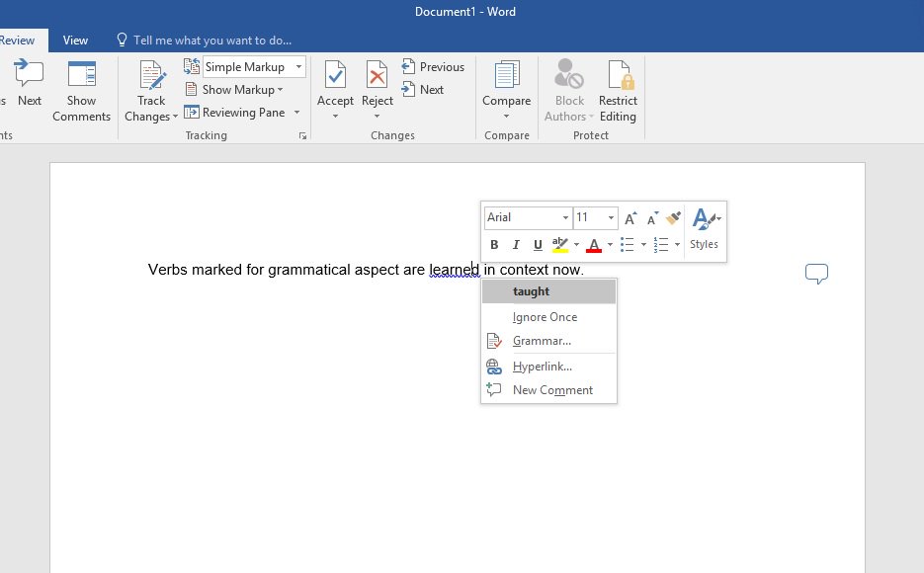This screenshot has height=573, width=924.
Task: Go to the Next comment
Action: click(29, 84)
